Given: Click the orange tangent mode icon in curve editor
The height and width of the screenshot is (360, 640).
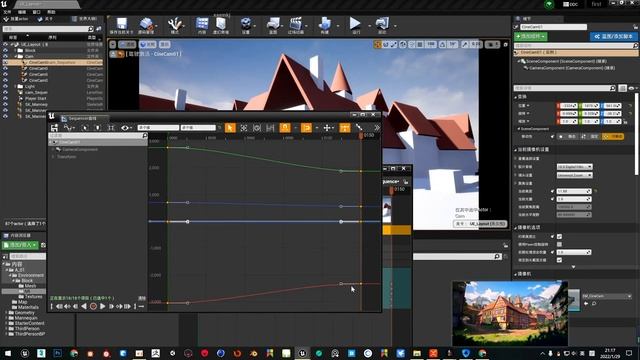Looking at the screenshot, I should click(x=306, y=128).
